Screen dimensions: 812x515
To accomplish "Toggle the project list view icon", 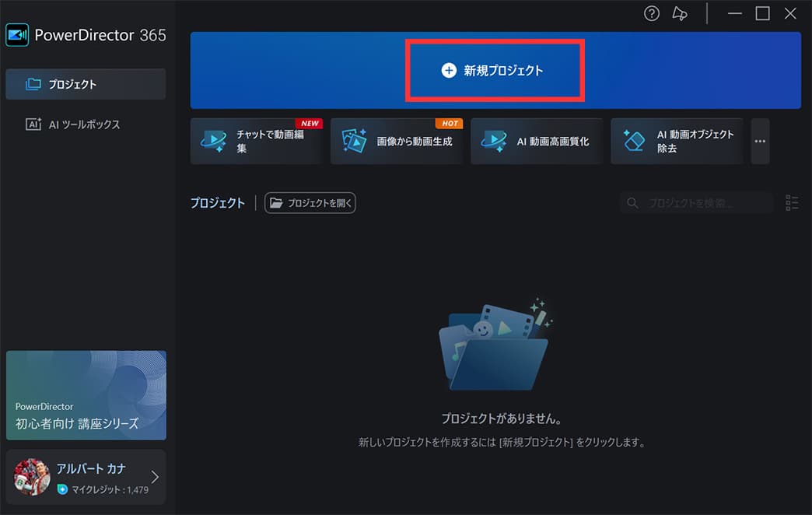I will click(x=792, y=202).
